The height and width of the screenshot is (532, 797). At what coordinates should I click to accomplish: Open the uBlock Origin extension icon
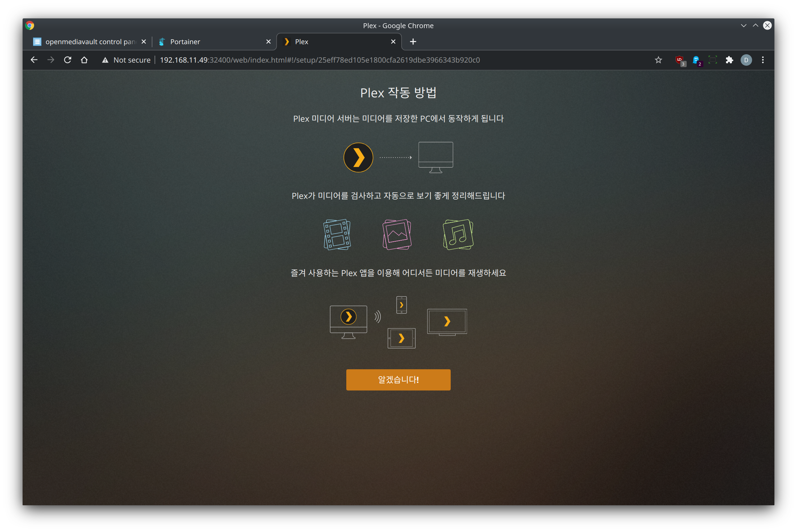click(x=679, y=60)
